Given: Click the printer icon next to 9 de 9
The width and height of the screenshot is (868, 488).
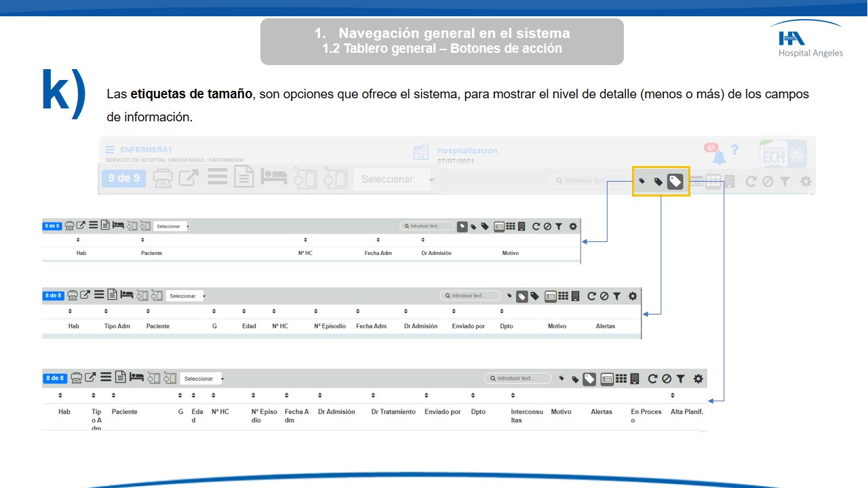Looking at the screenshot, I should (163, 178).
